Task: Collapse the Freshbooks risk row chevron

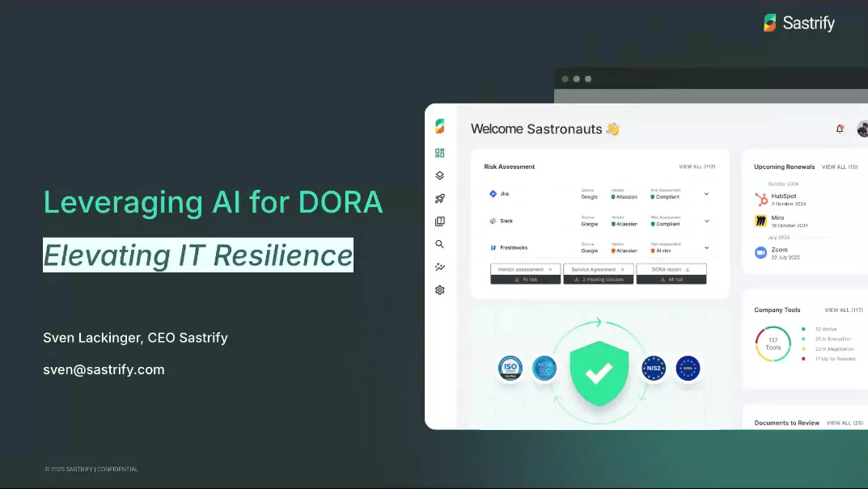Action: coord(706,248)
